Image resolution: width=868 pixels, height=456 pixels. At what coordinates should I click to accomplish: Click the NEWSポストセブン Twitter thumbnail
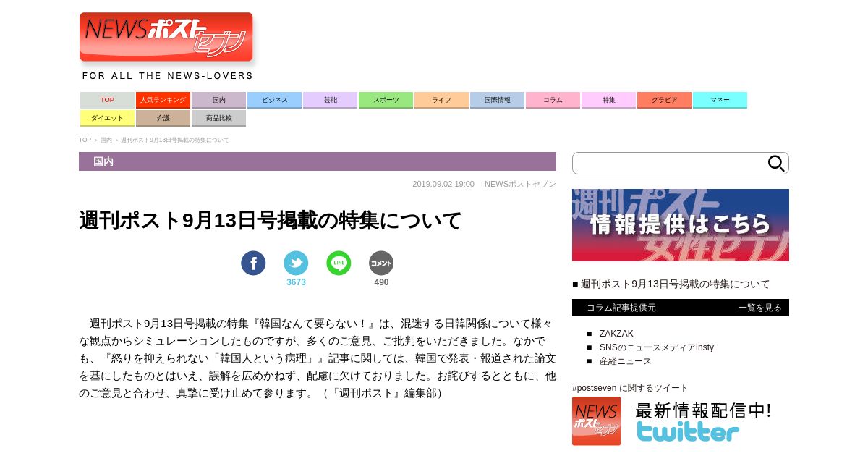(596, 421)
